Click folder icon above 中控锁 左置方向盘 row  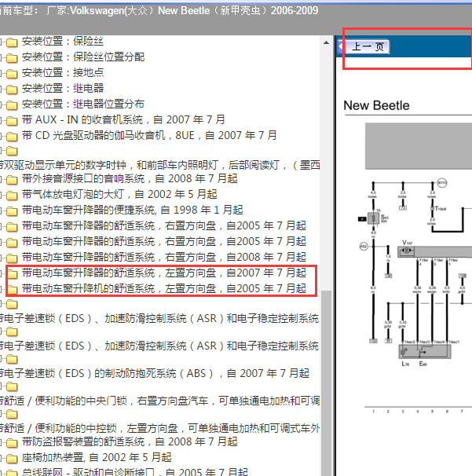(12, 415)
